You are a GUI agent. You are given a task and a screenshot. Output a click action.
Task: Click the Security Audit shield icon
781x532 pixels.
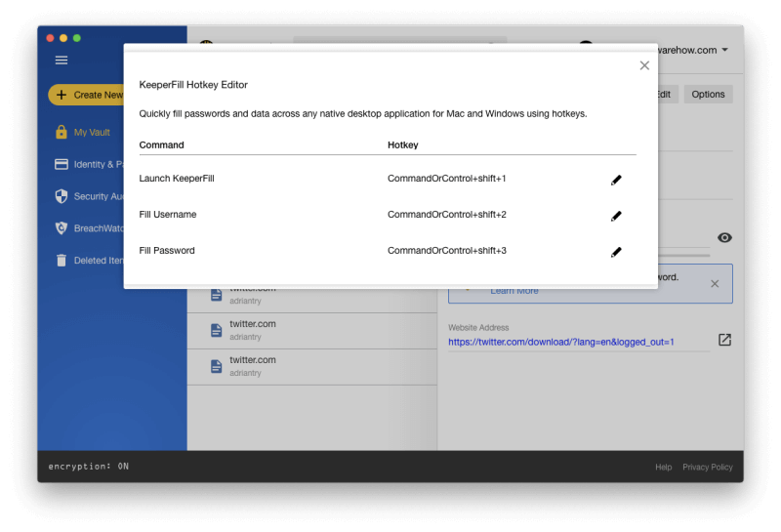coord(62,196)
